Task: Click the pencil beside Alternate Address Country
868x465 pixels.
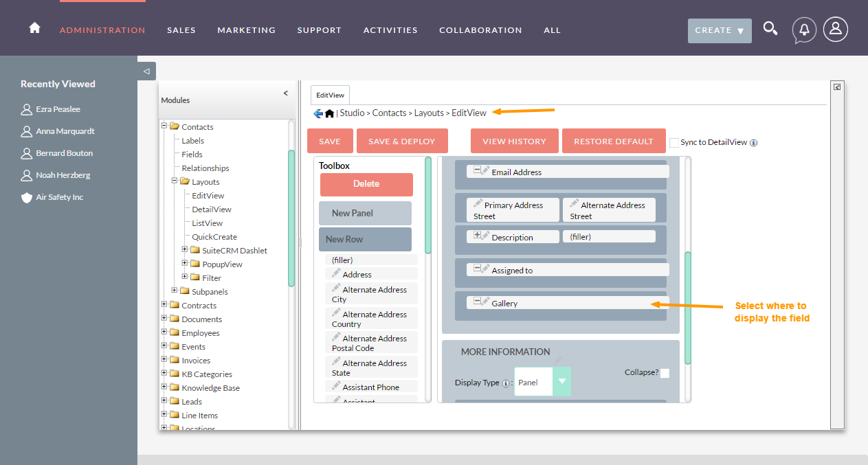Action: (336, 313)
